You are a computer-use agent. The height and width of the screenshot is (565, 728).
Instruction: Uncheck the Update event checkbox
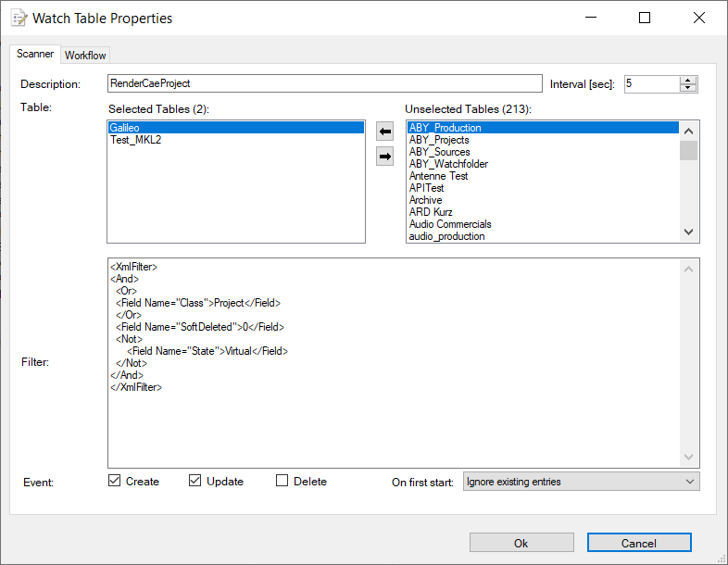pyautogui.click(x=195, y=482)
